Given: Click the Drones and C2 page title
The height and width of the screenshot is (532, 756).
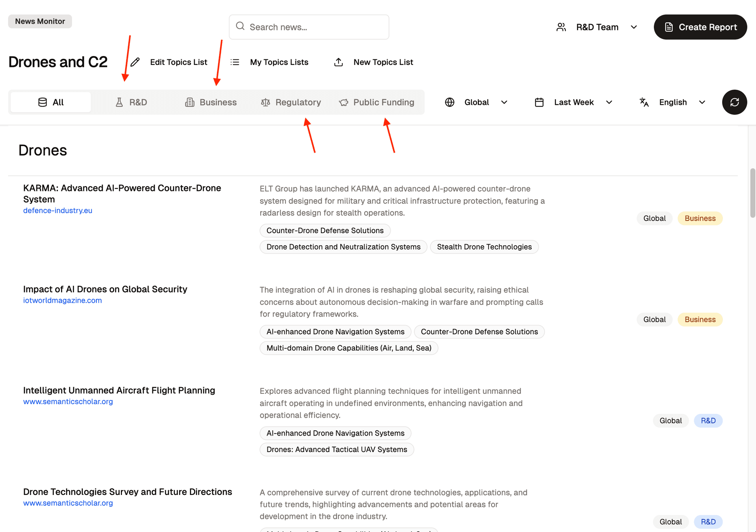Looking at the screenshot, I should coord(58,62).
